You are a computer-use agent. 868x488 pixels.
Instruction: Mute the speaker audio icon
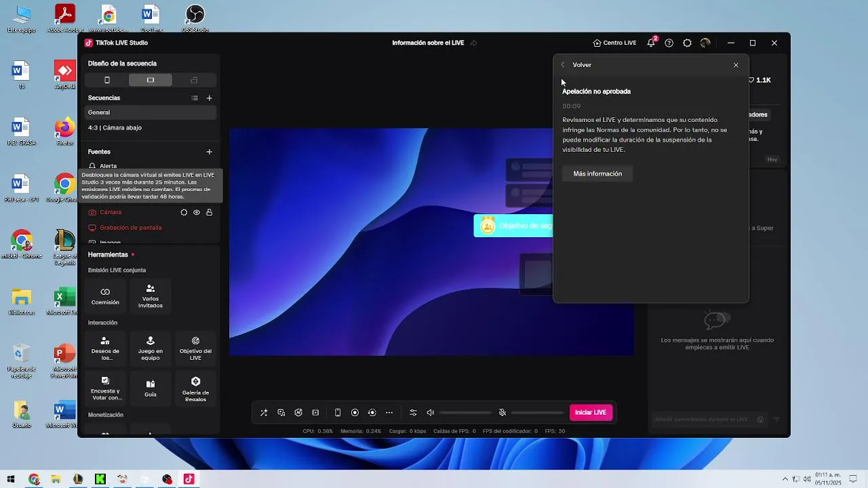coord(431,413)
